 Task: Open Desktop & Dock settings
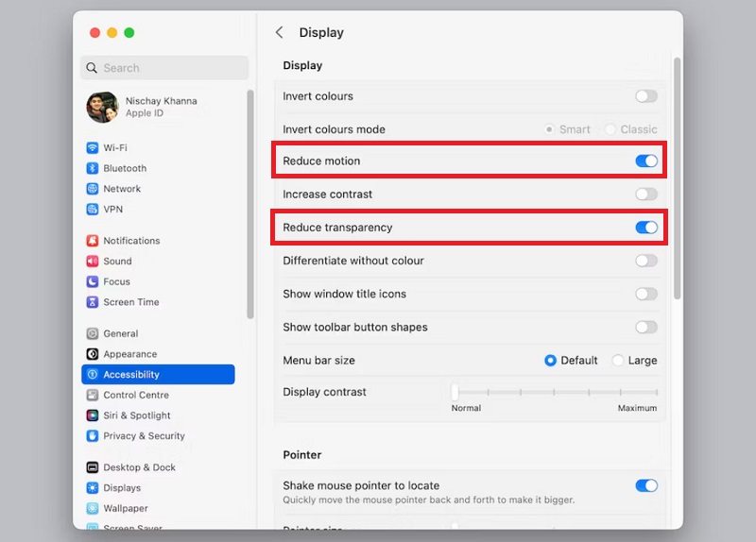click(x=139, y=467)
